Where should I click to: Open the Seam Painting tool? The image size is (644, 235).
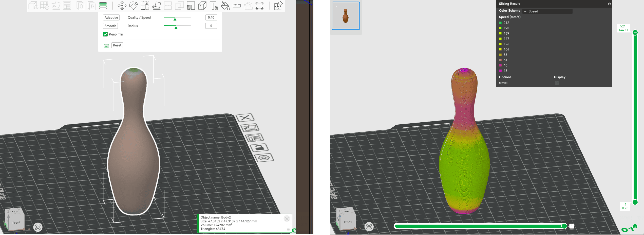(x=202, y=6)
